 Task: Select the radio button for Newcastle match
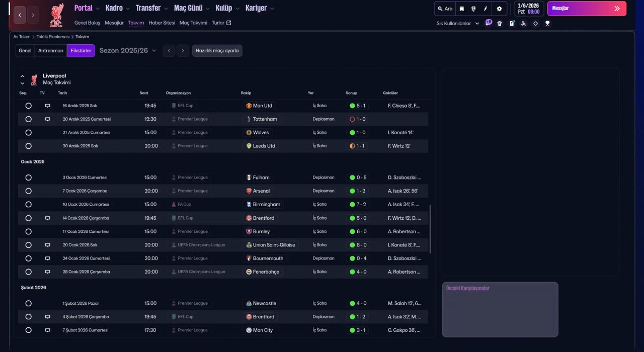point(28,304)
